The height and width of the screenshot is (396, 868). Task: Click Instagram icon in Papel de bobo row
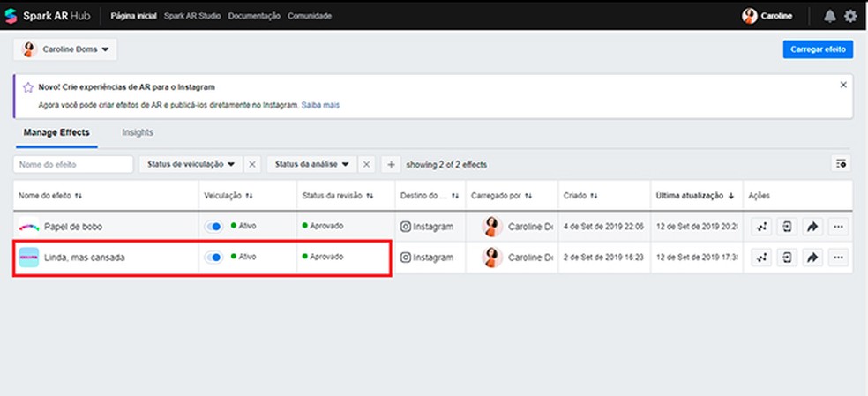click(x=406, y=227)
